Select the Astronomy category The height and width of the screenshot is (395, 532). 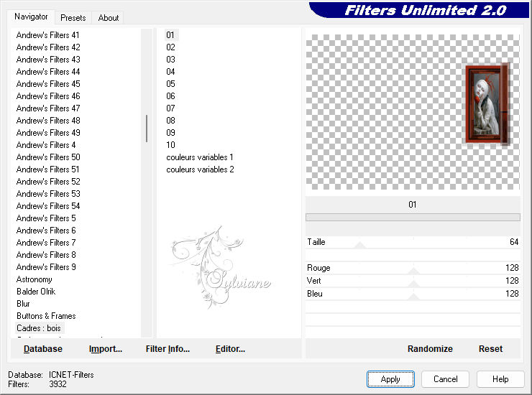pyautogui.click(x=35, y=279)
